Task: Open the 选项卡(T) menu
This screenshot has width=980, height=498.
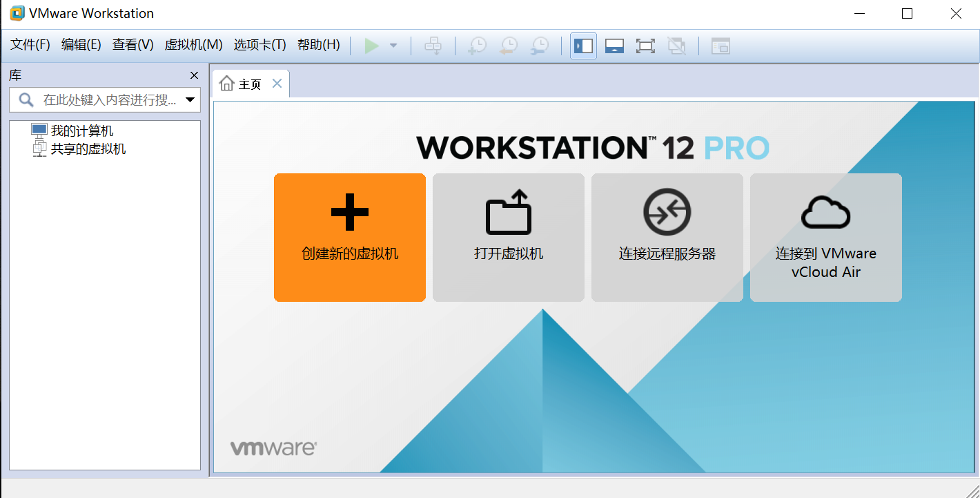Action: 260,45
